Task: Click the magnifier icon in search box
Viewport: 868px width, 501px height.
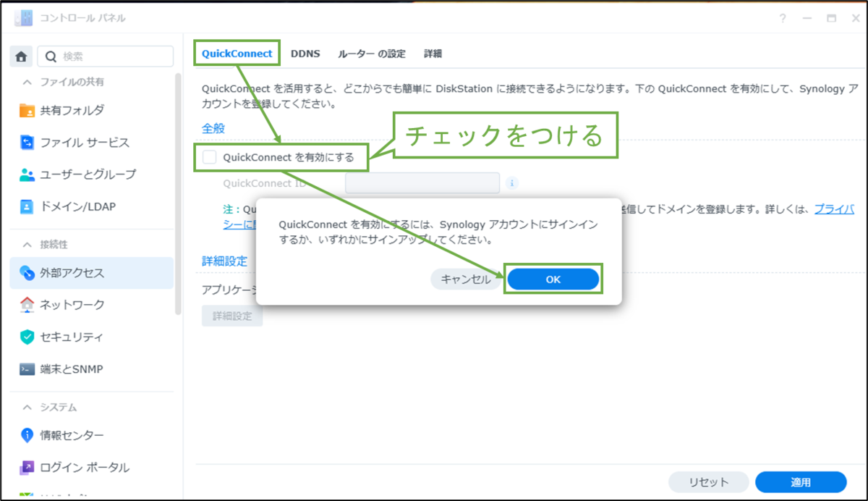Action: click(x=51, y=56)
